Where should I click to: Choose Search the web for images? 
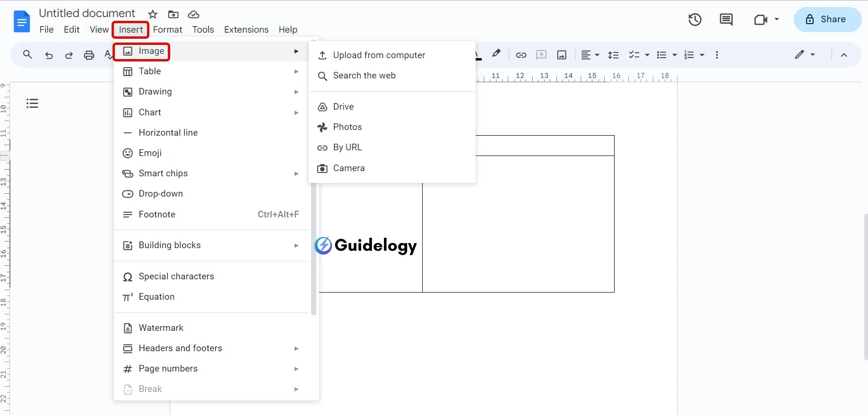tap(392, 76)
